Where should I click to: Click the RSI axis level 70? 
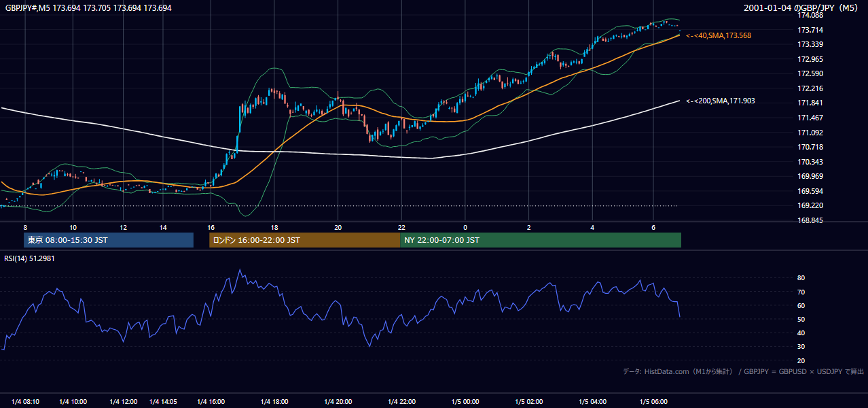point(801,292)
